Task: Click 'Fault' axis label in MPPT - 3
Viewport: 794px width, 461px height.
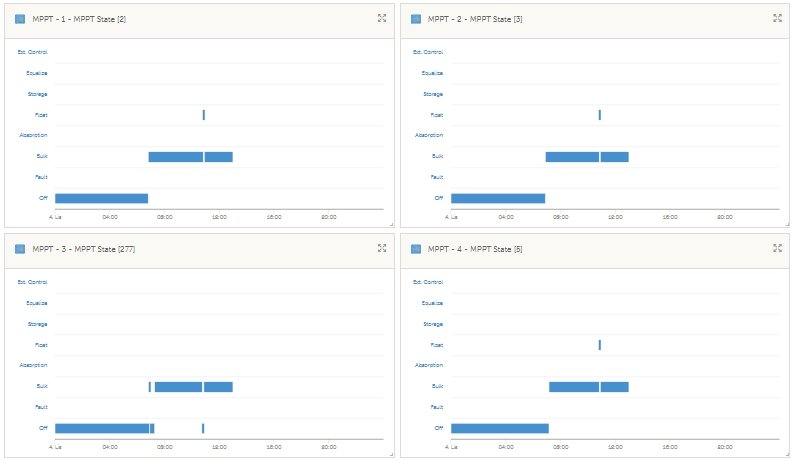Action: pyautogui.click(x=41, y=407)
